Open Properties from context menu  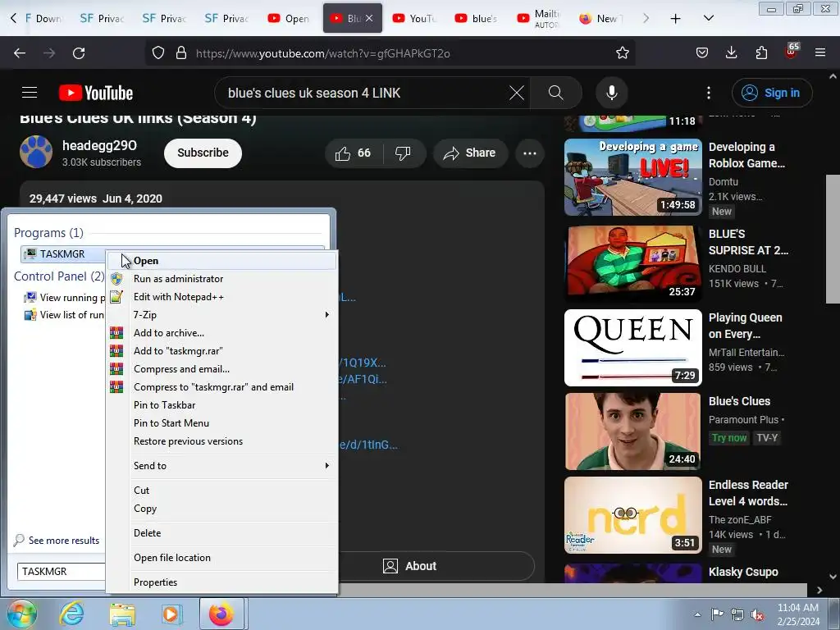click(221, 582)
